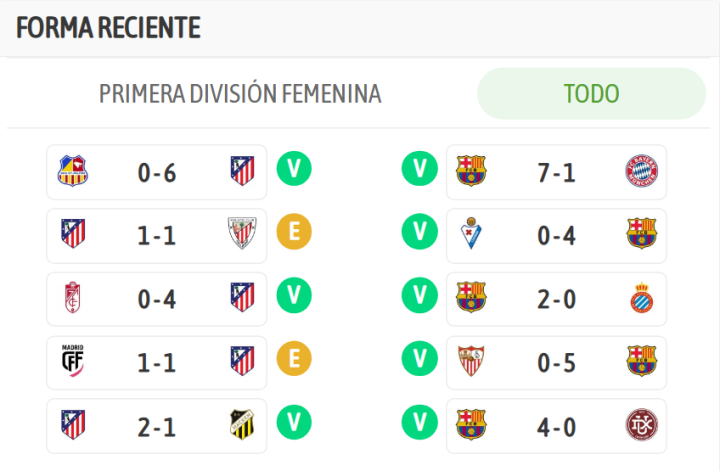720x471 pixels.
Task: Click the yellow E badge beside Madrid CFF draw
Action: (294, 358)
